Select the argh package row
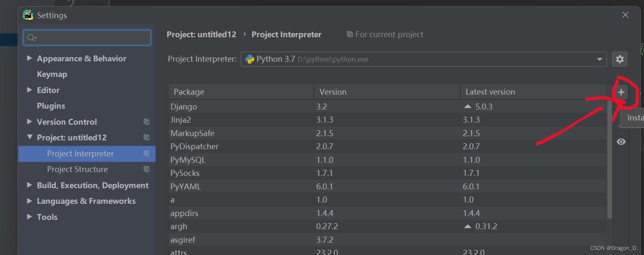The width and height of the screenshot is (644, 255). (x=387, y=226)
